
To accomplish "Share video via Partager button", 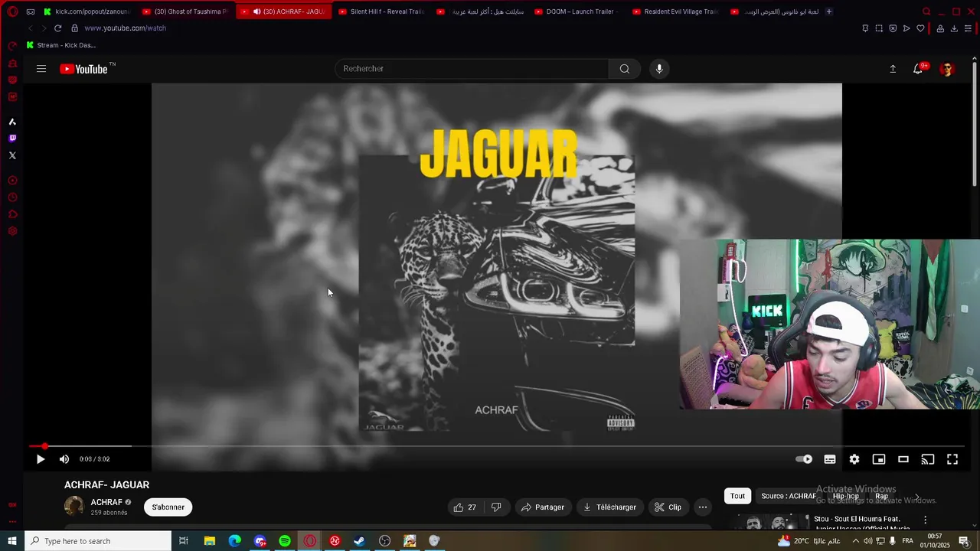I will point(543,507).
